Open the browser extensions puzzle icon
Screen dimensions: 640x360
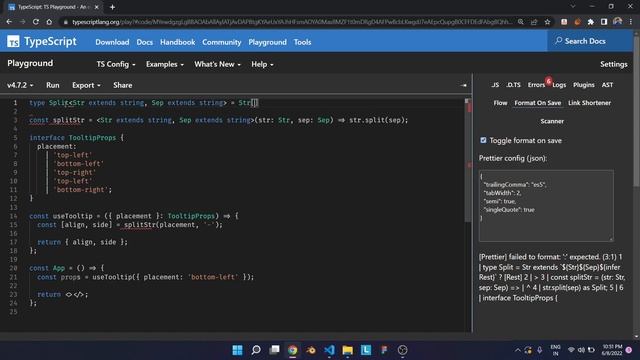591,22
